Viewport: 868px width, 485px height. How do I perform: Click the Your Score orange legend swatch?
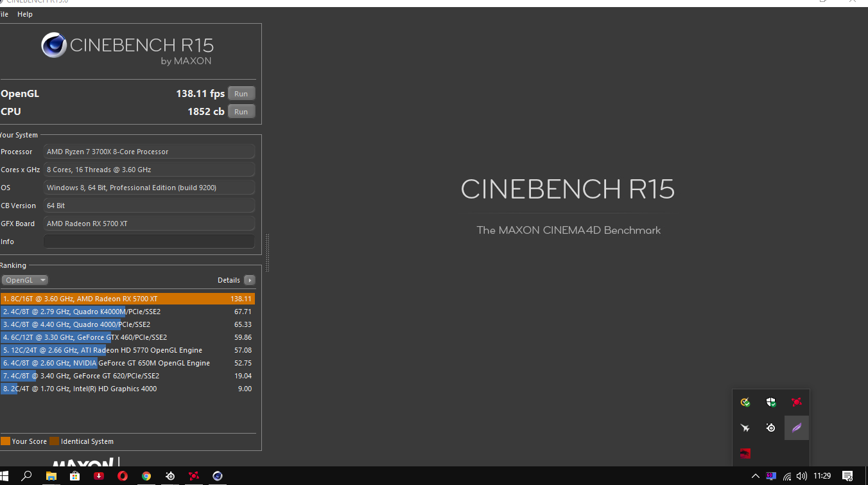point(5,441)
